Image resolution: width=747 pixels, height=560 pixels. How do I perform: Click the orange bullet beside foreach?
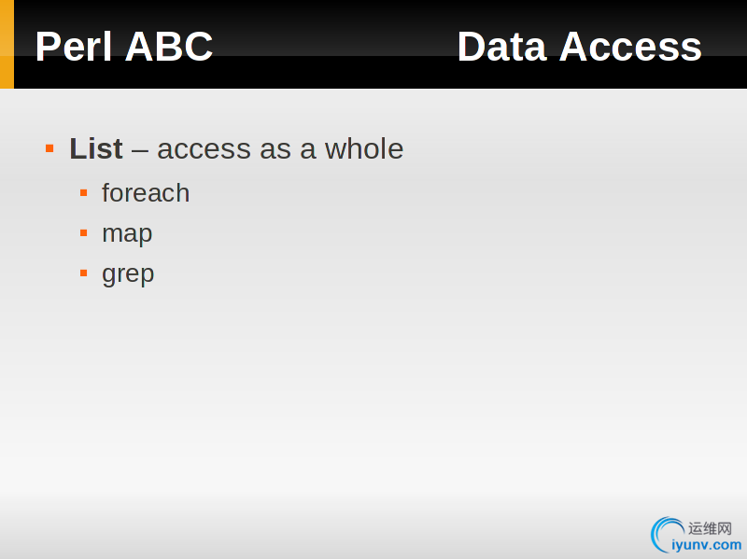click(x=84, y=193)
